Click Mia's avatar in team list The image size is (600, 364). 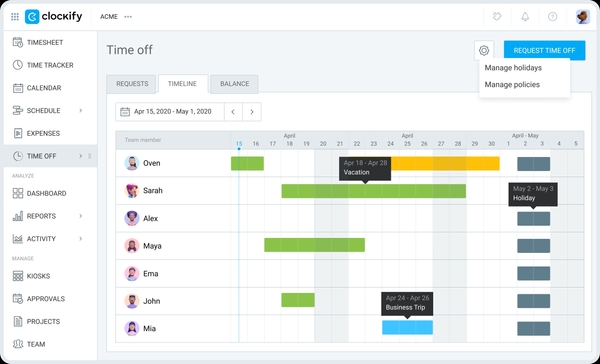(x=132, y=328)
